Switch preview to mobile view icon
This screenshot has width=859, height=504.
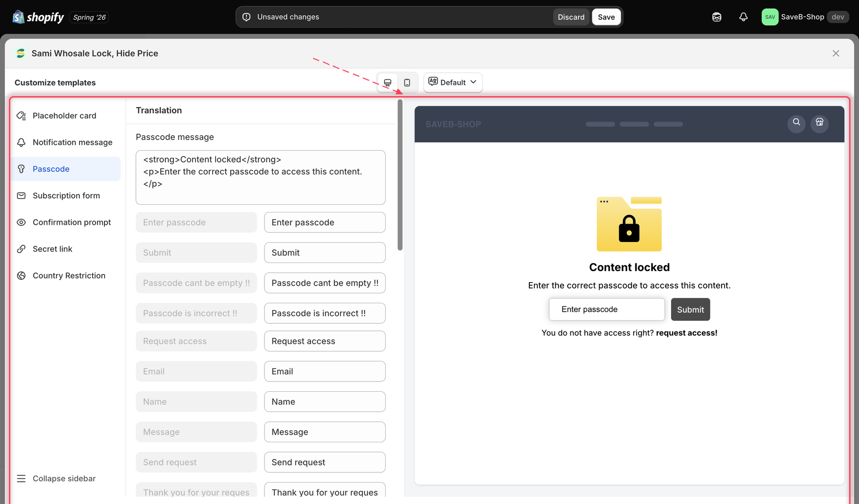click(x=407, y=83)
